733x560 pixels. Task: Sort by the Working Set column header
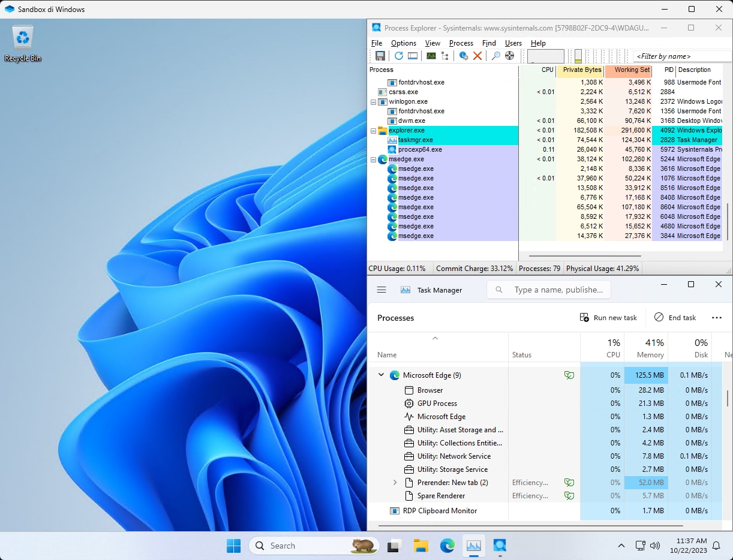628,70
